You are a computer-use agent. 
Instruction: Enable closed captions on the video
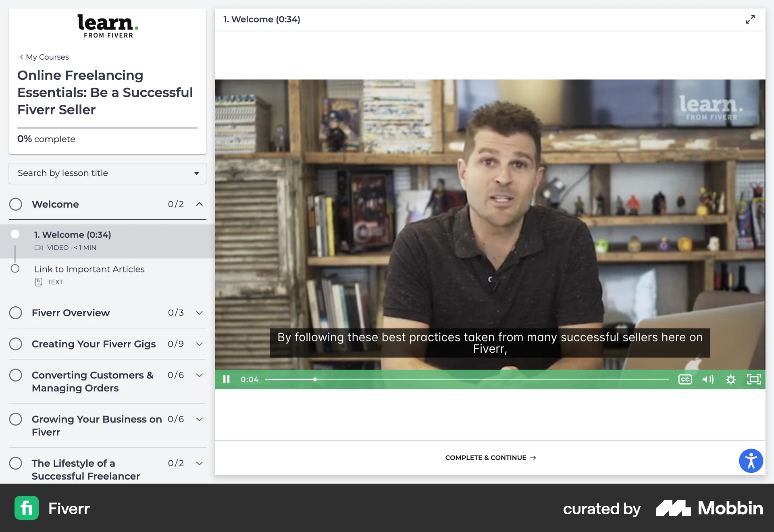[x=685, y=379]
